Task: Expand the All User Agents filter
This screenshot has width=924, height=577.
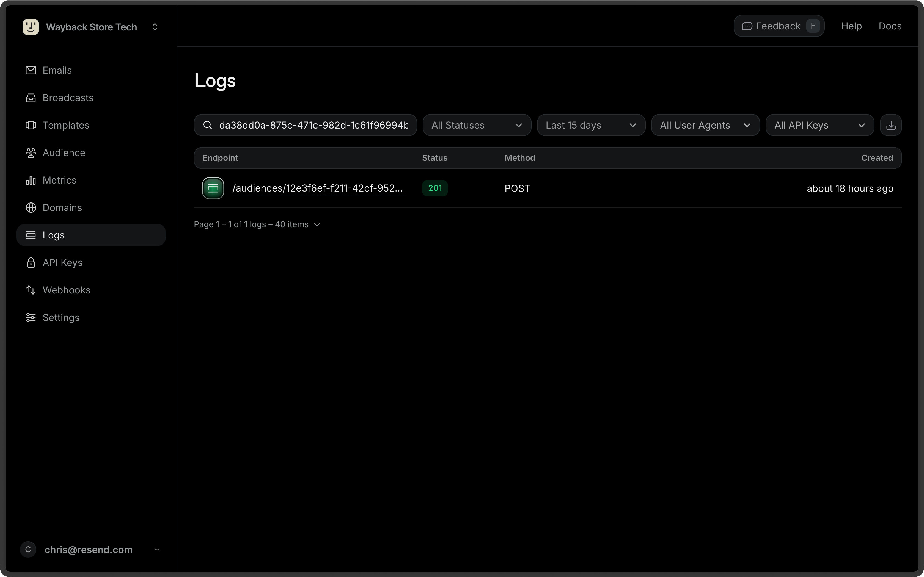Action: point(705,125)
